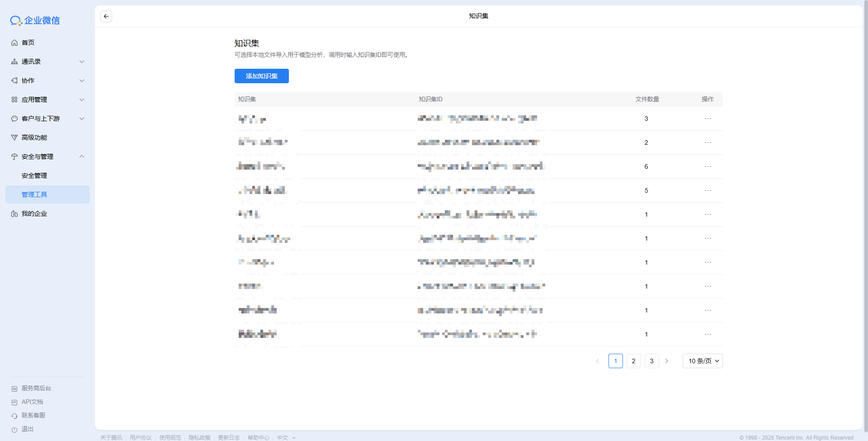868x441 pixels.
Task: Open more actions for the 6-file row
Action: [x=708, y=166]
